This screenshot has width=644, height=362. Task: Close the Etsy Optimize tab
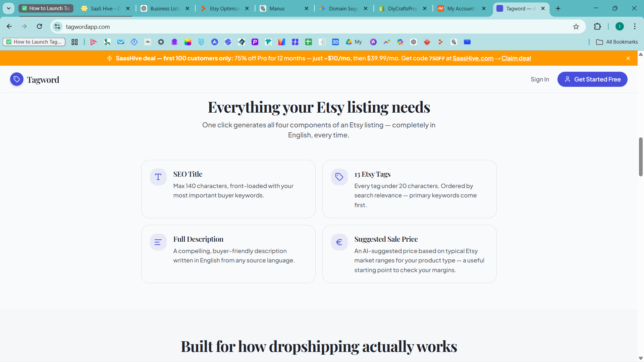(x=247, y=8)
